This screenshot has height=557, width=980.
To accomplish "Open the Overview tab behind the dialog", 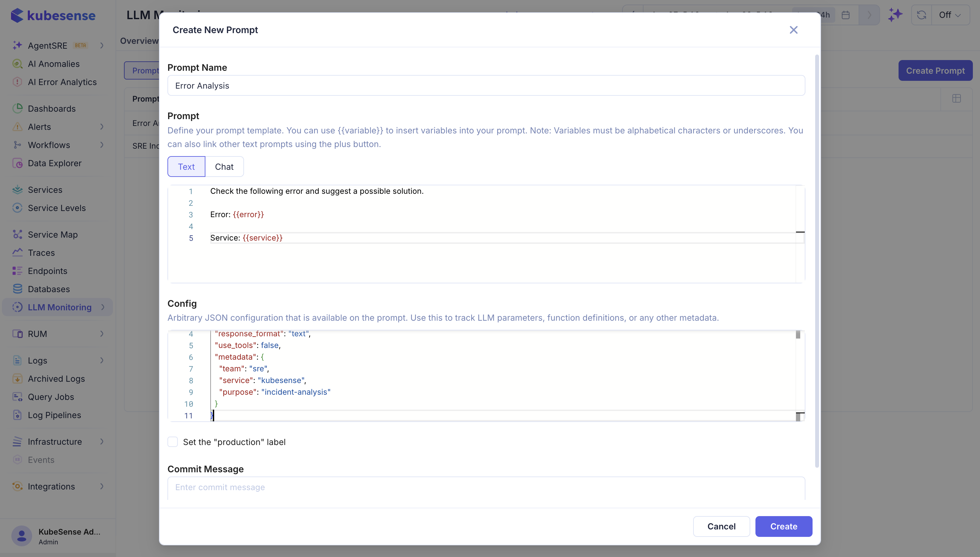I will point(139,41).
